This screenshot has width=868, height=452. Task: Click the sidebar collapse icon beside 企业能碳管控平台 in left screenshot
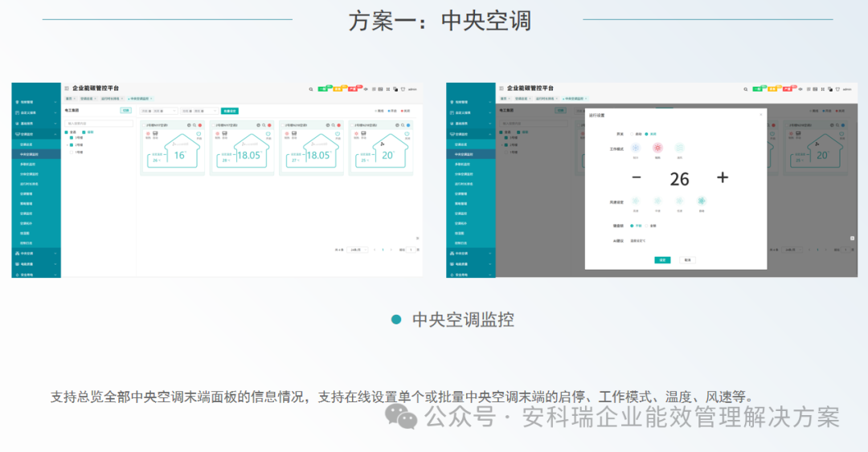pos(67,88)
